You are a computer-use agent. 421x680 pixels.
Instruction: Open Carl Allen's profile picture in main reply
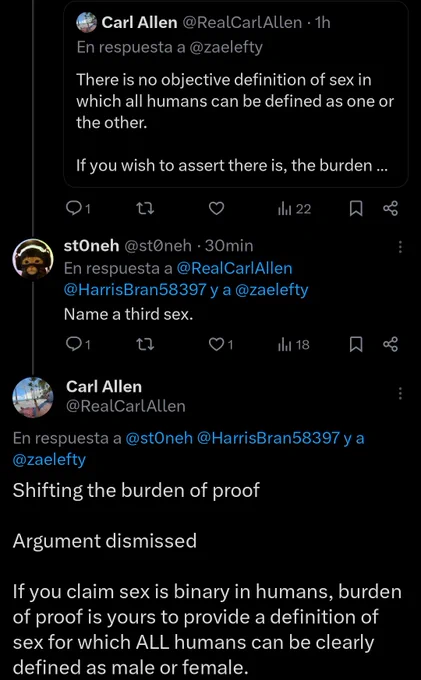click(33, 398)
